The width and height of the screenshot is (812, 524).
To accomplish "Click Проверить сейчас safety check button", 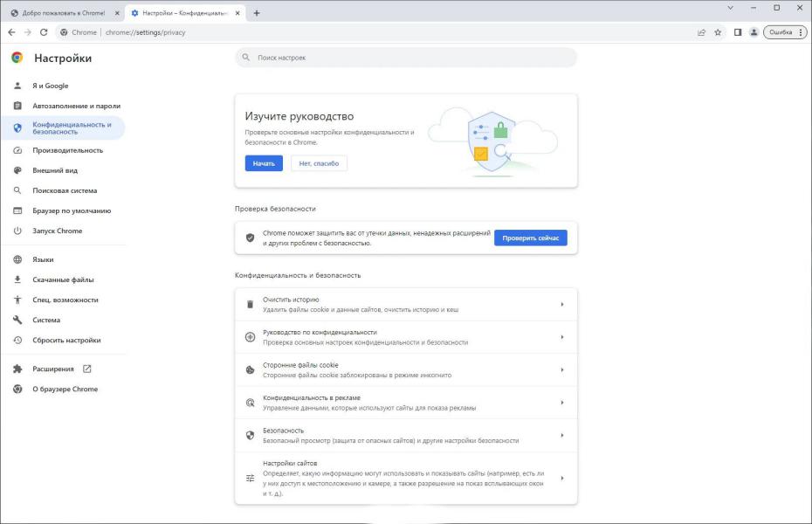I will (530, 238).
